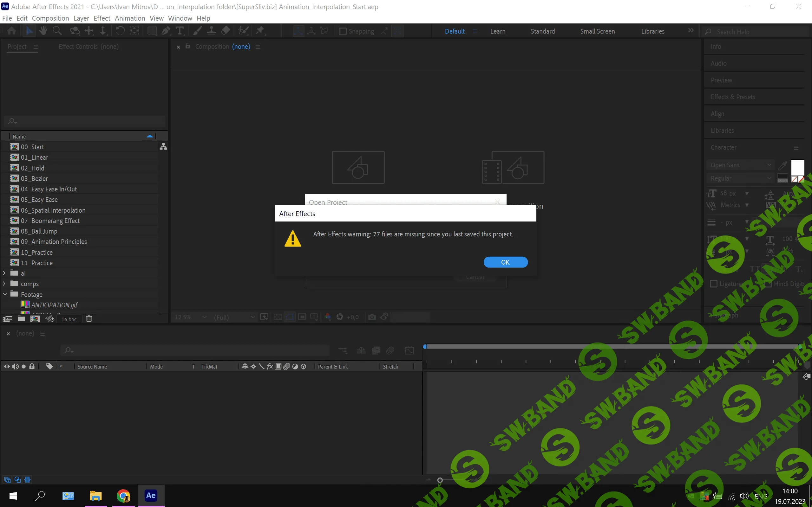This screenshot has height=507, width=812.
Task: Select the Type tool
Action: click(x=180, y=31)
